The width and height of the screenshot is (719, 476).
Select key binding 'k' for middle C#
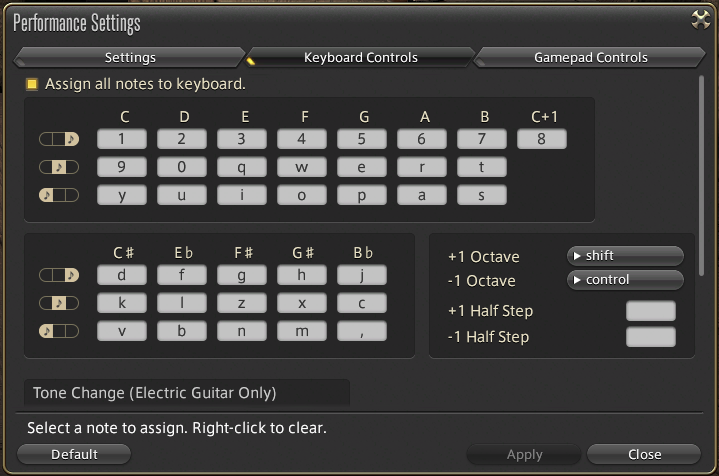[122, 303]
